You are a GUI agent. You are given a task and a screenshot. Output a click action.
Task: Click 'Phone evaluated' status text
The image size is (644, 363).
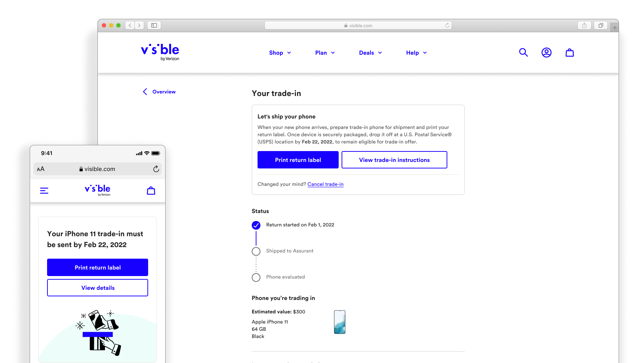click(x=285, y=277)
